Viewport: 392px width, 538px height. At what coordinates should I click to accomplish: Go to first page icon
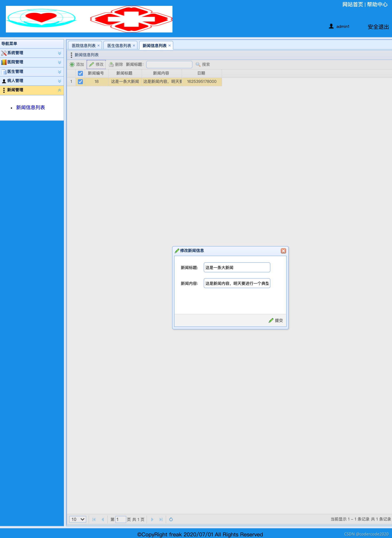coord(94,519)
